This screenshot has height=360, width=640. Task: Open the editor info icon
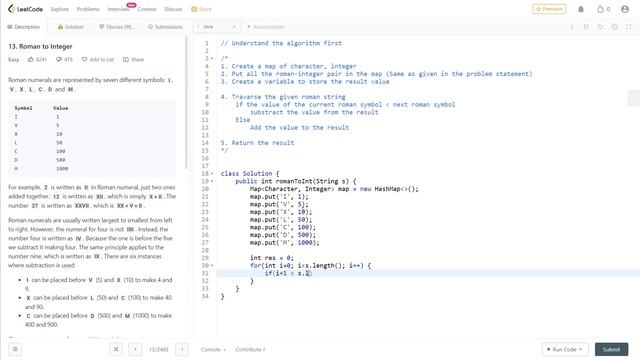(572, 27)
